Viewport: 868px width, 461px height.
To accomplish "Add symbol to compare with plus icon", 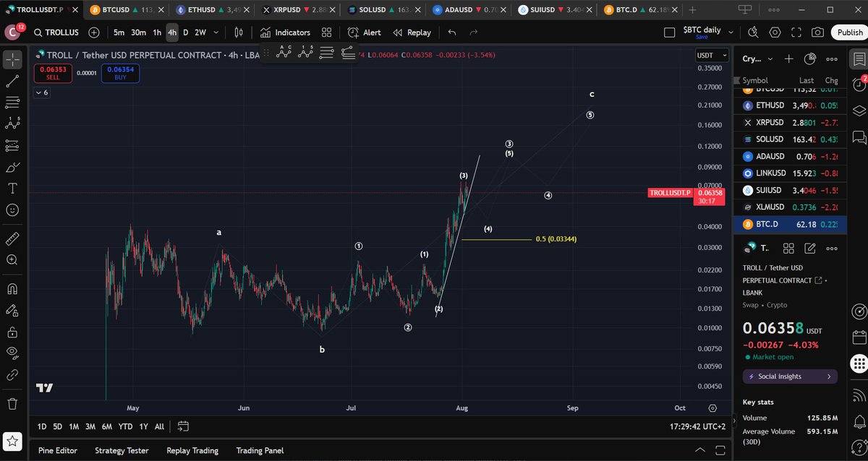I will click(94, 33).
